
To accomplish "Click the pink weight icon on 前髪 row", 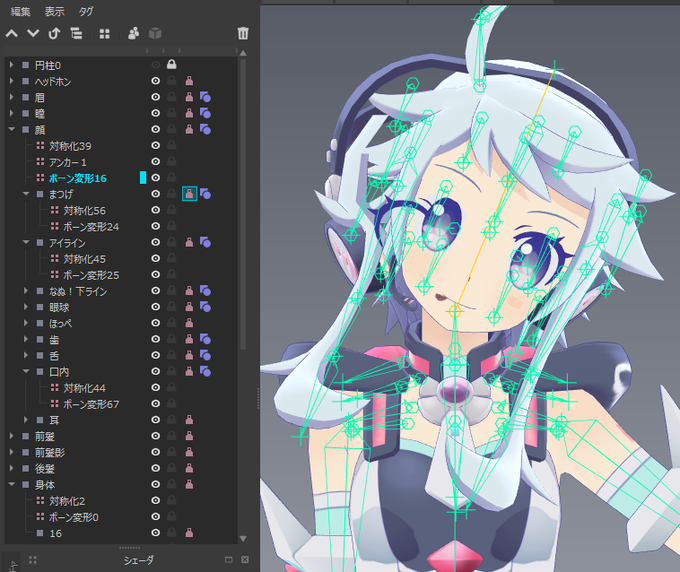I will pyautogui.click(x=189, y=436).
